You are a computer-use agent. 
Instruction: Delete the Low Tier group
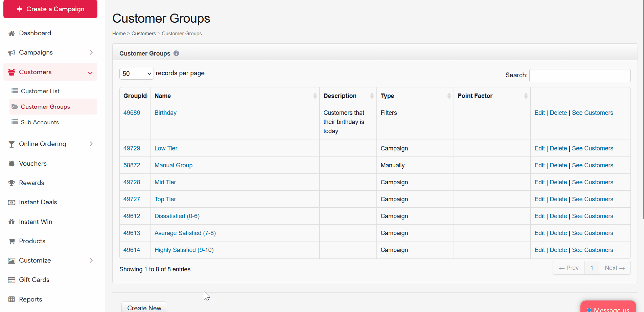pyautogui.click(x=558, y=148)
